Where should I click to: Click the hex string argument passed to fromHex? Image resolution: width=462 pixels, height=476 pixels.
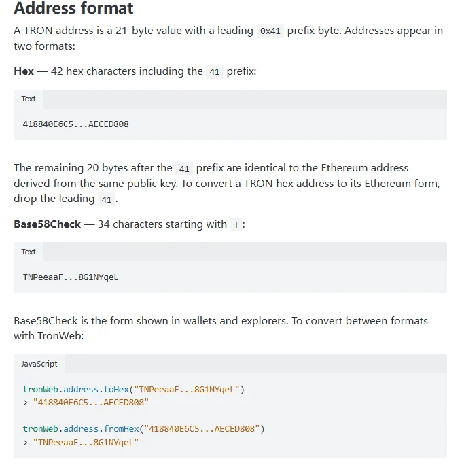coord(202,429)
